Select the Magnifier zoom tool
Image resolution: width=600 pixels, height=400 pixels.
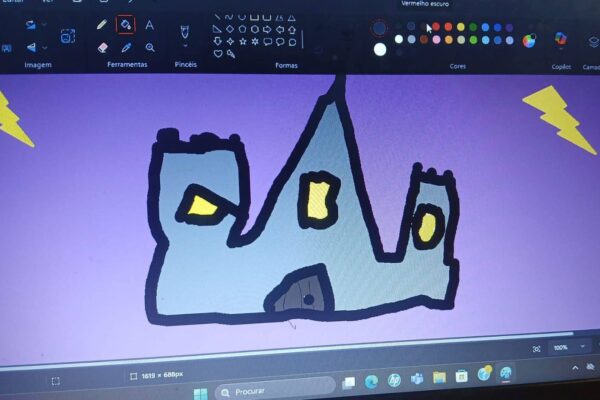click(x=150, y=47)
